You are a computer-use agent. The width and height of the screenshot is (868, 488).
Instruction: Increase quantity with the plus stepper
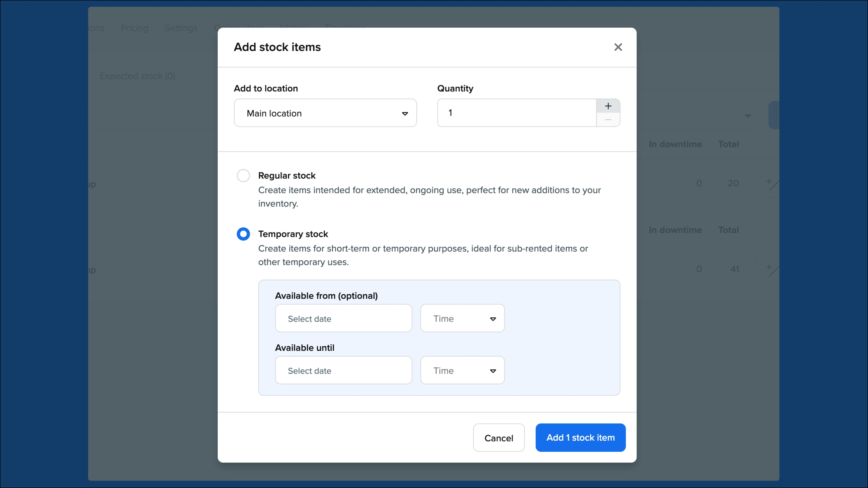click(x=608, y=106)
